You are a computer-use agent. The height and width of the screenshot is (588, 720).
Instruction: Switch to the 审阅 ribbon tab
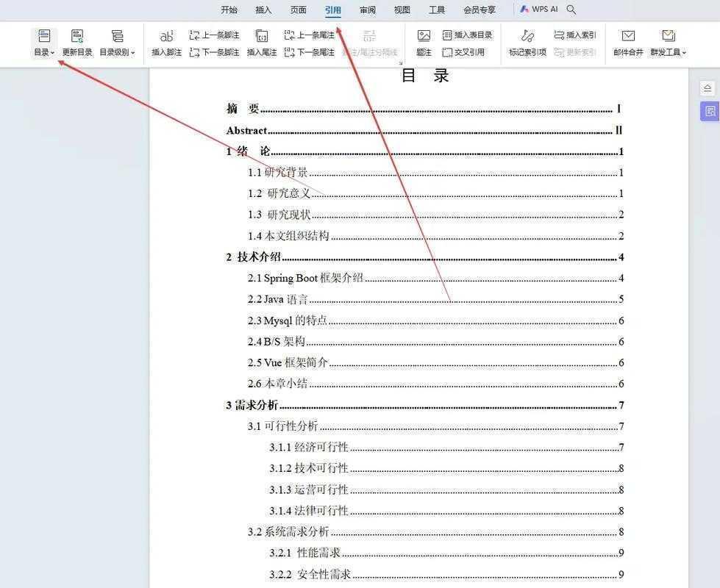point(367,10)
